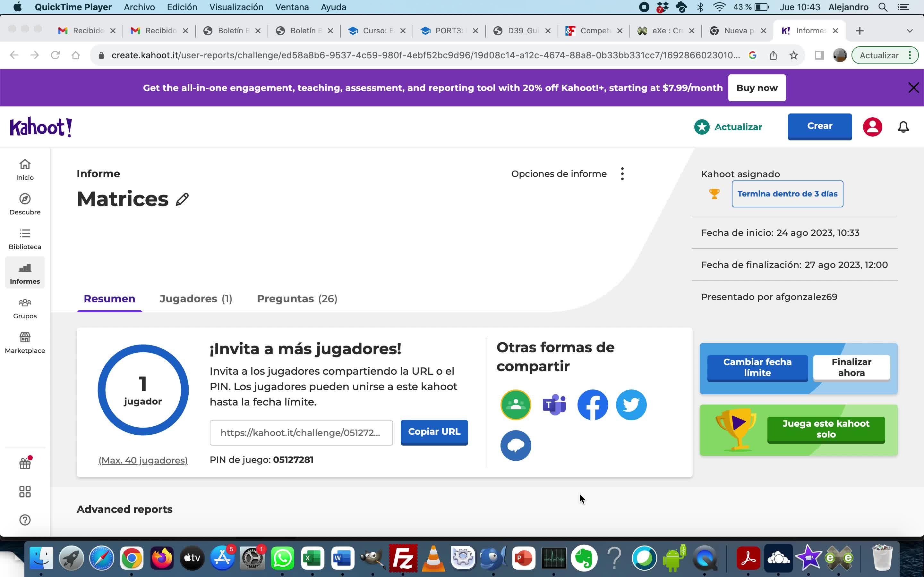Open the Opciones de informe three-dot menu
Viewport: 924px width, 577px height.
point(622,174)
